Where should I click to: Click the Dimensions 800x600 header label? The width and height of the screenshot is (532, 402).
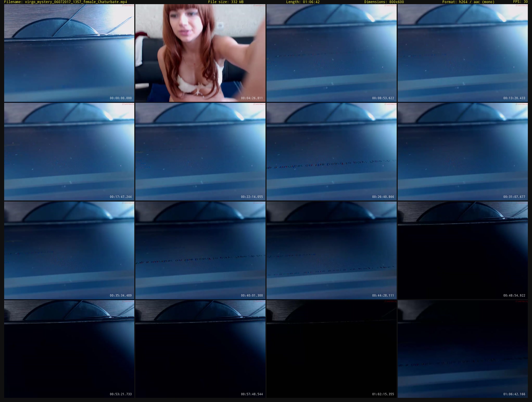384,2
